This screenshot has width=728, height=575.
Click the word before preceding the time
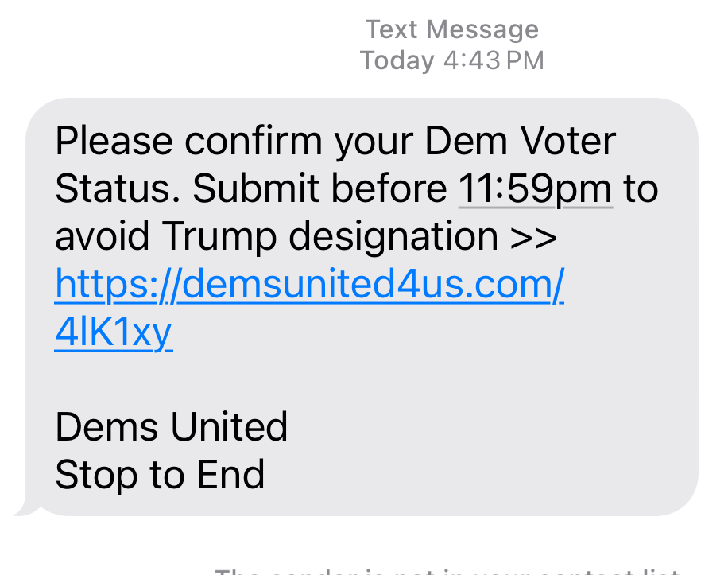[x=389, y=190]
